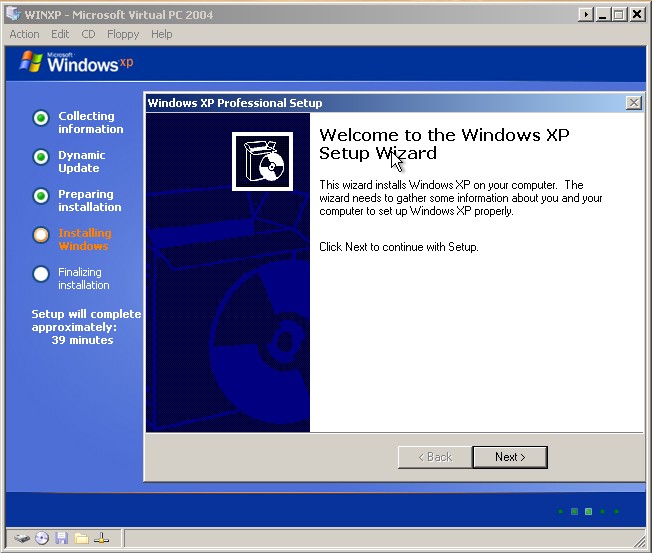Click the "Dynamic Update" label text
Image resolution: width=652 pixels, height=553 pixels.
[82, 161]
